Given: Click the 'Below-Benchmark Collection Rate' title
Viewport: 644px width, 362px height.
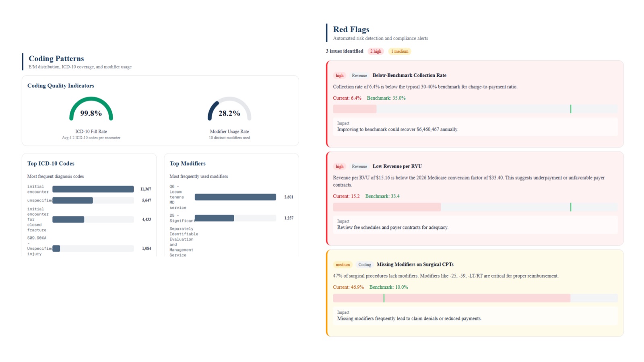Looking at the screenshot, I should click(409, 75).
